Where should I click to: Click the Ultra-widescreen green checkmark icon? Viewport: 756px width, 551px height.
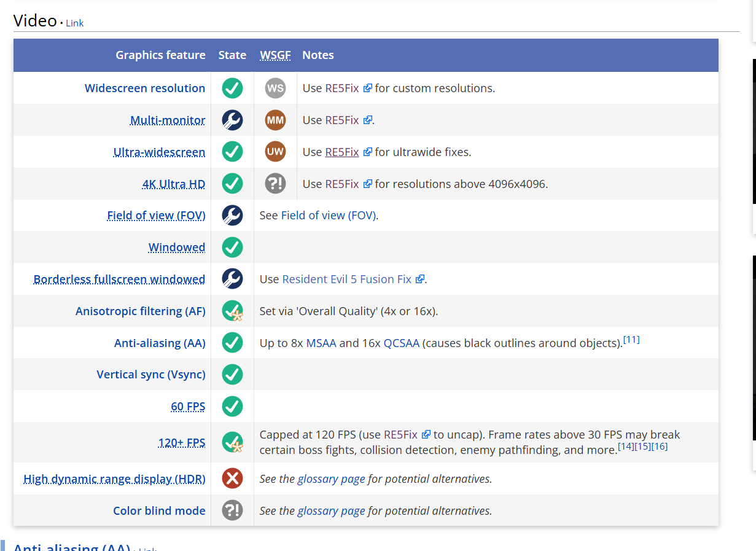tap(232, 152)
